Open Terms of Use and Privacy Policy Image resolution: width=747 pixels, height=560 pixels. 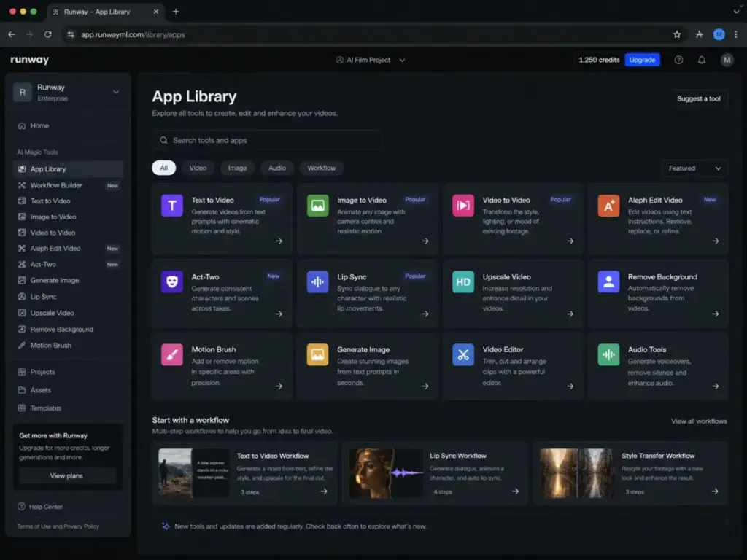(58, 526)
